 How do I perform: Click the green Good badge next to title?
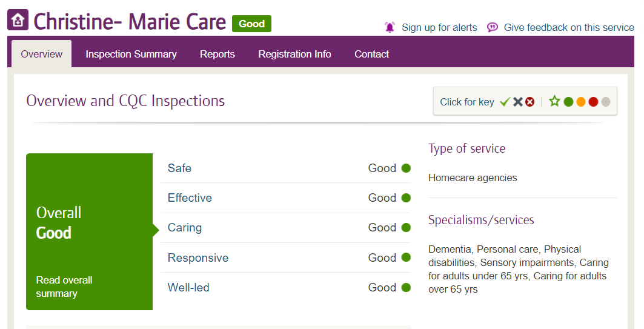click(251, 24)
